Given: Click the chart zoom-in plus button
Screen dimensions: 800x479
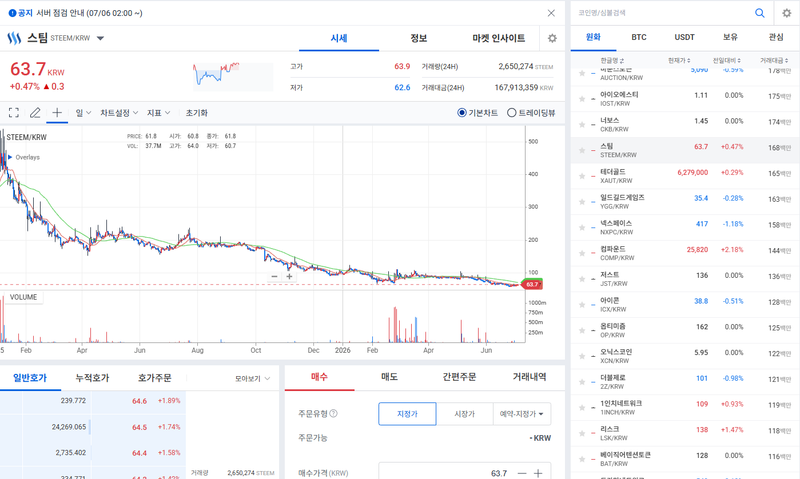Looking at the screenshot, I should point(289,276).
